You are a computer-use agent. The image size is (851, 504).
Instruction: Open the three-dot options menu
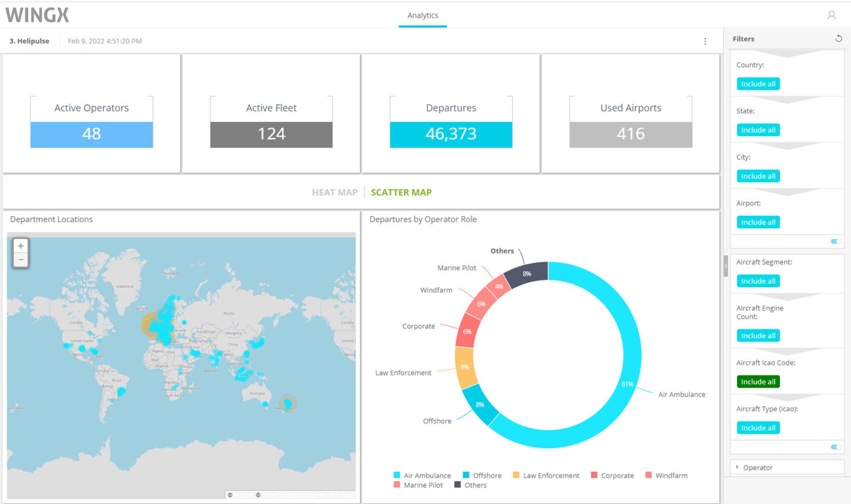[705, 41]
